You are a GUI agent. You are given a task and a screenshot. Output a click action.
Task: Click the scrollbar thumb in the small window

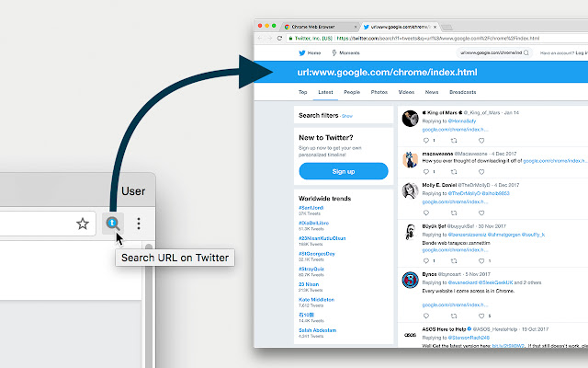(149, 306)
